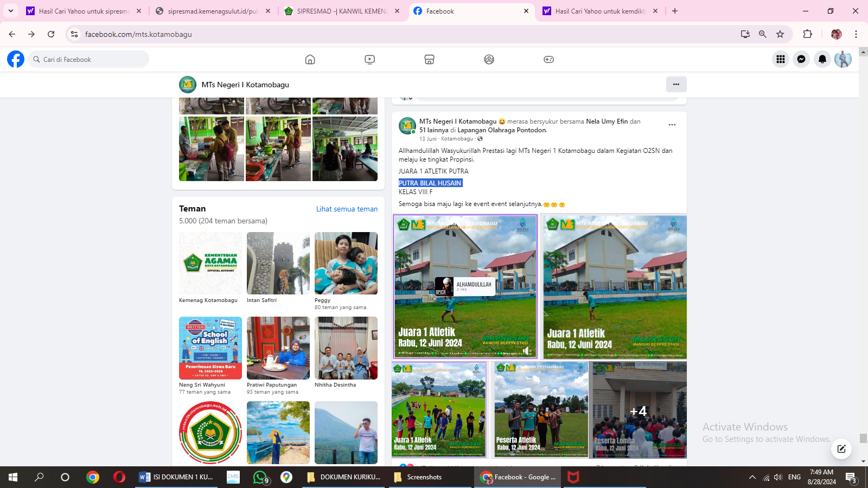Open Nela Umy Efin profile link
The image size is (868, 488).
pos(607,121)
